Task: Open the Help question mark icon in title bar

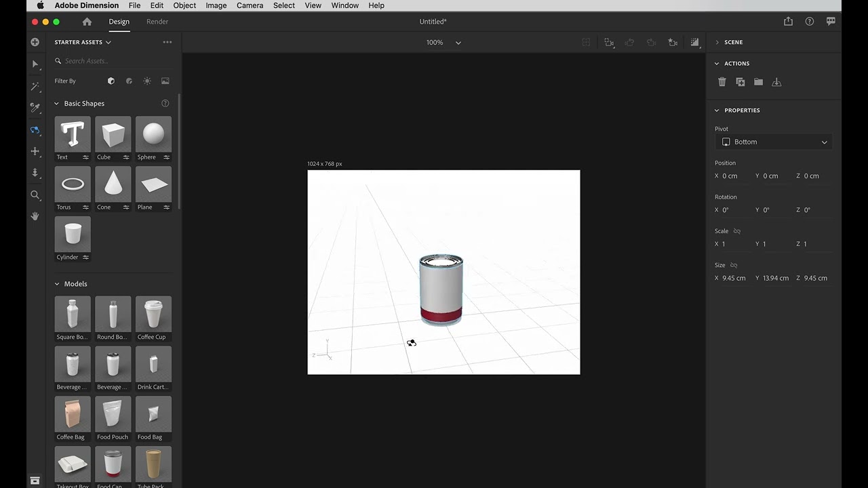Action: click(809, 22)
